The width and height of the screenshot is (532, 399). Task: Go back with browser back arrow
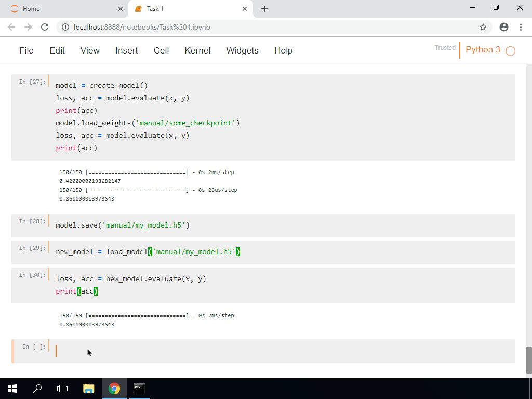pos(11,27)
